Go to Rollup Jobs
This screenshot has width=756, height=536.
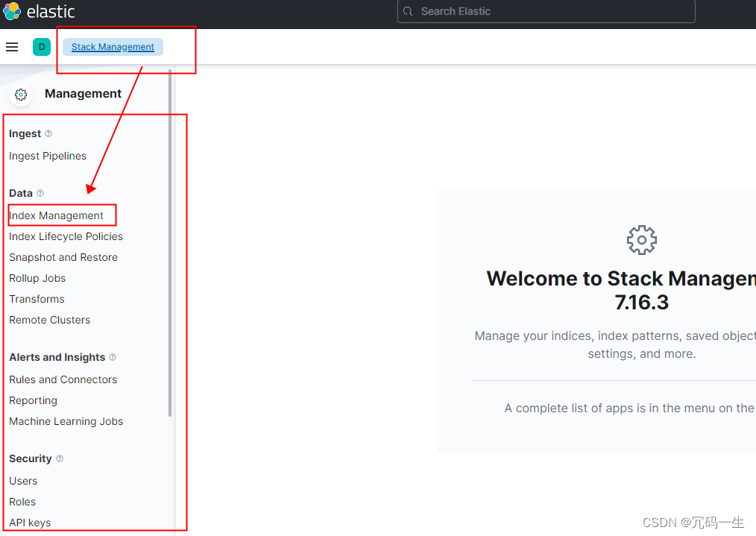coord(37,278)
